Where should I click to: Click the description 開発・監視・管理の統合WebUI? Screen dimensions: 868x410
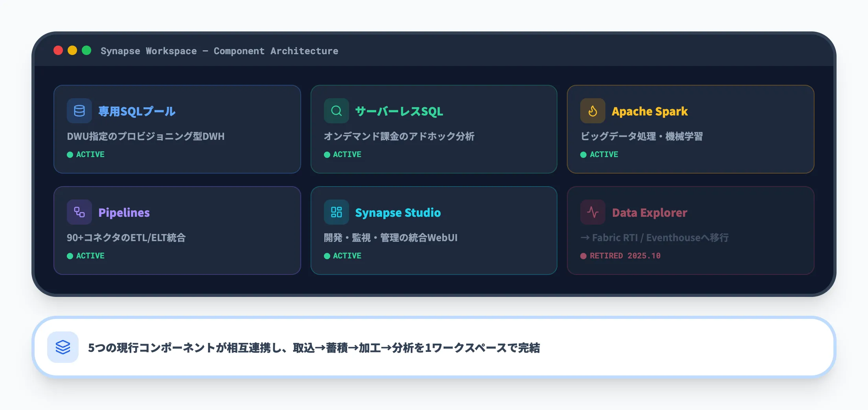point(391,238)
